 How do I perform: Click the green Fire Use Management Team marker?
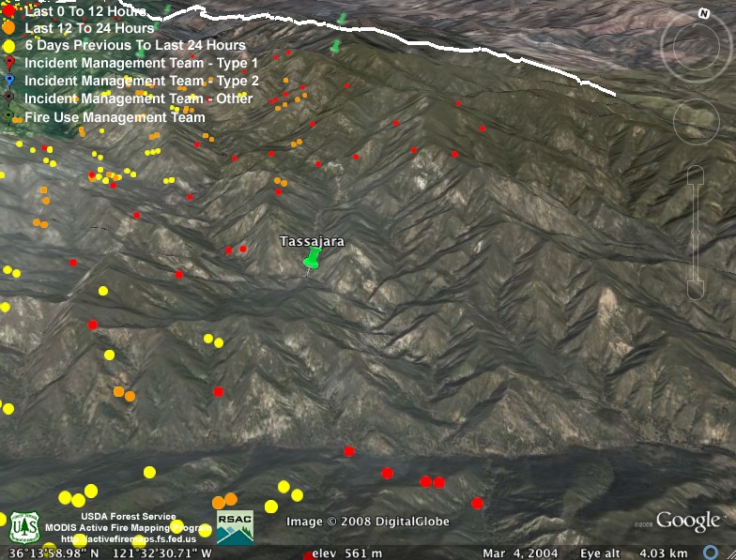[8, 117]
